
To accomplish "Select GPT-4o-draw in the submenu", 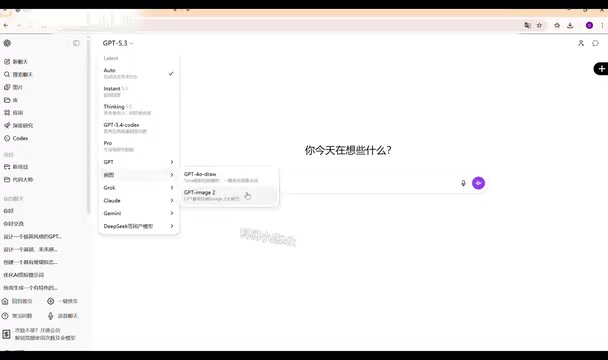I will [229, 177].
